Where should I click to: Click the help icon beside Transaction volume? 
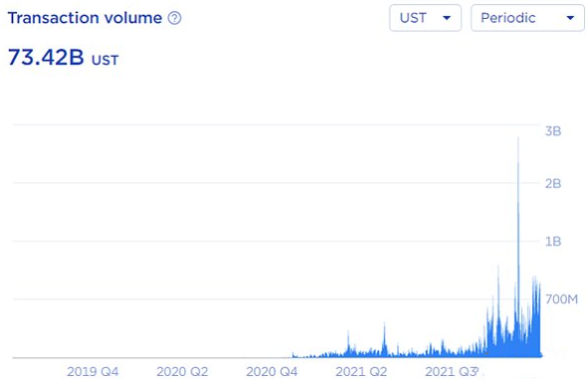[174, 18]
